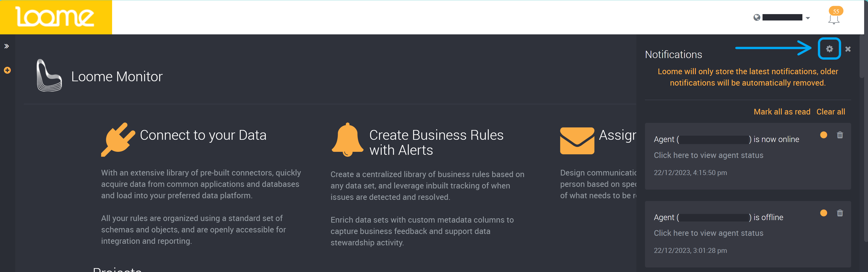Click the globe icon in header
Image resolution: width=868 pixels, height=272 pixels.
[757, 18]
